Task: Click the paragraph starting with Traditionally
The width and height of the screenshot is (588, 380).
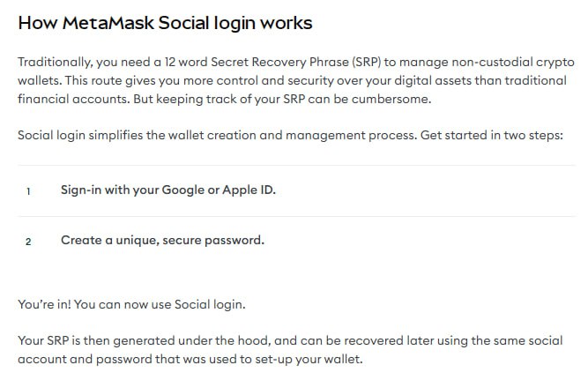Action: [x=296, y=80]
